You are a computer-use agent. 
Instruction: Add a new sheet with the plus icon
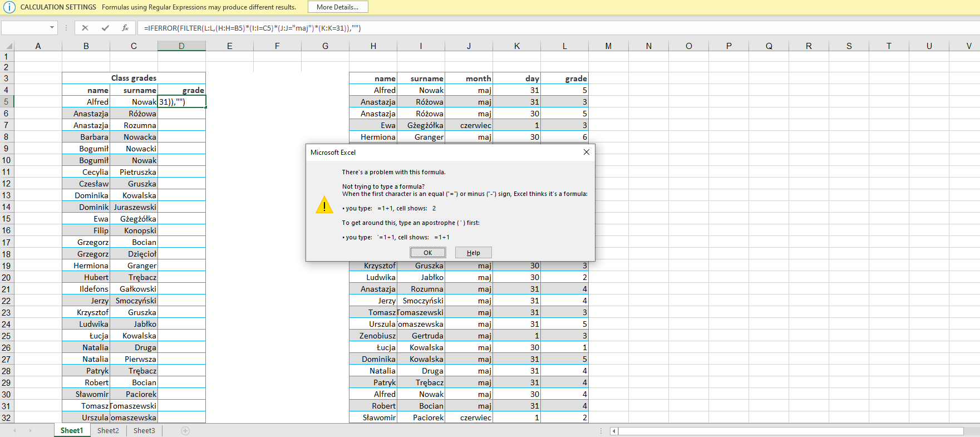click(185, 430)
